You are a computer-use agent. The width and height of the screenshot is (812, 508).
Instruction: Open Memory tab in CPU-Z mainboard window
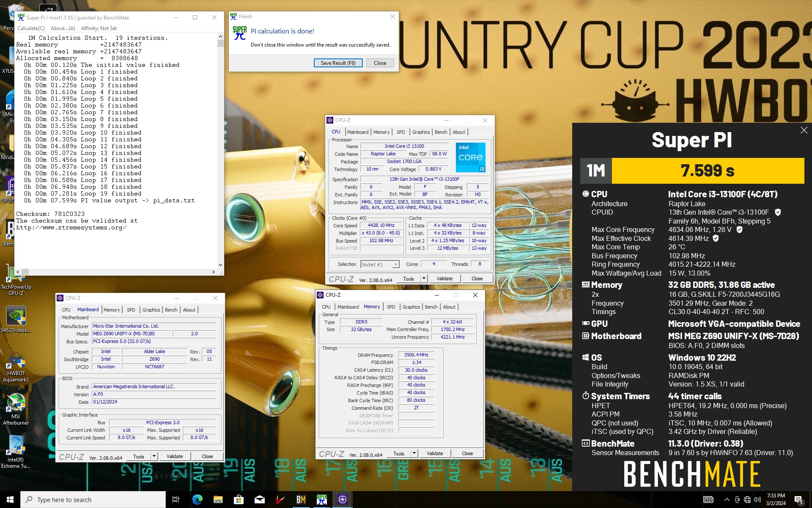tap(112, 310)
